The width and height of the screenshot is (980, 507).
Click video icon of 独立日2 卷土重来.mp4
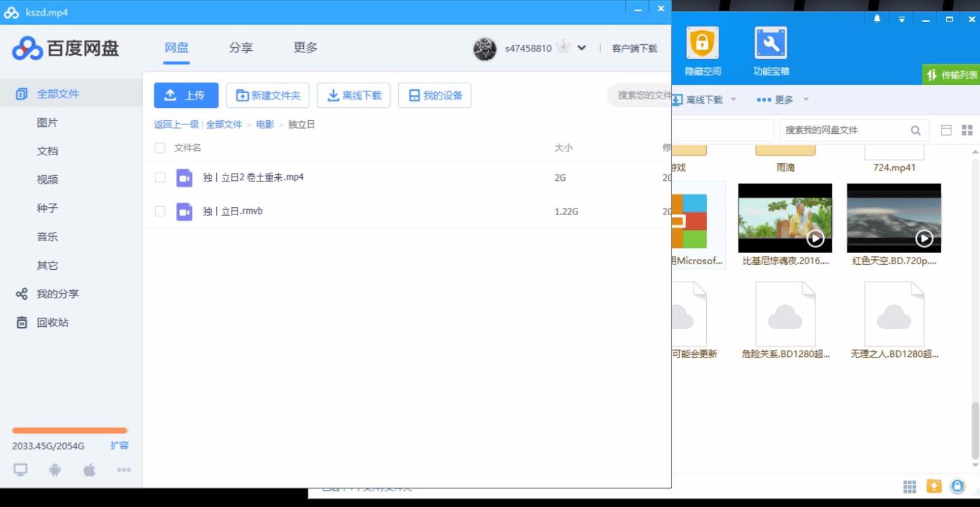click(184, 178)
